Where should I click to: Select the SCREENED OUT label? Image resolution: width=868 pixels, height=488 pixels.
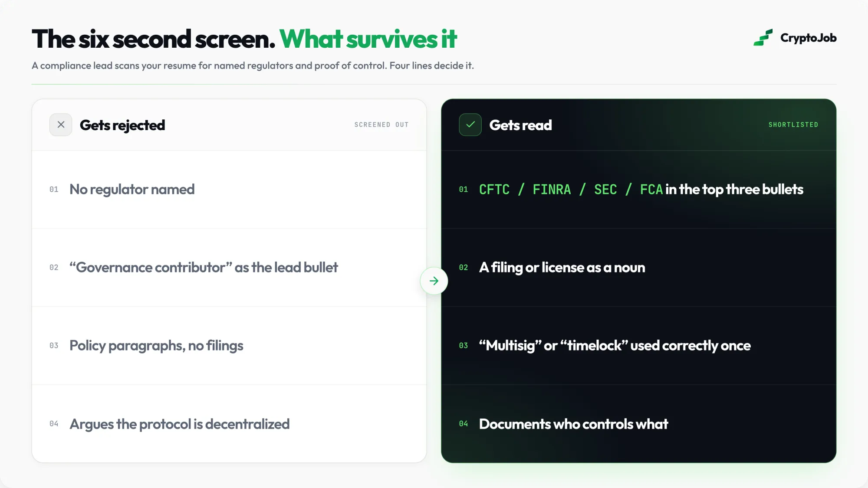pyautogui.click(x=381, y=125)
